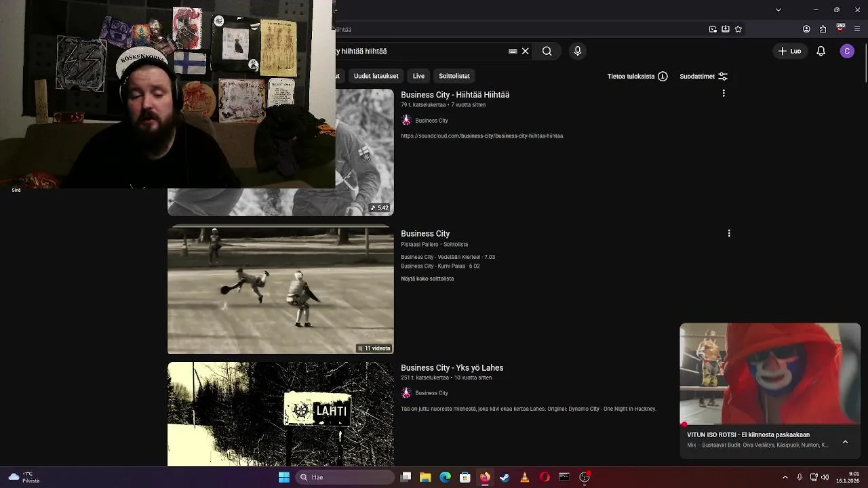Click the taskbar Hae search box

click(346, 477)
